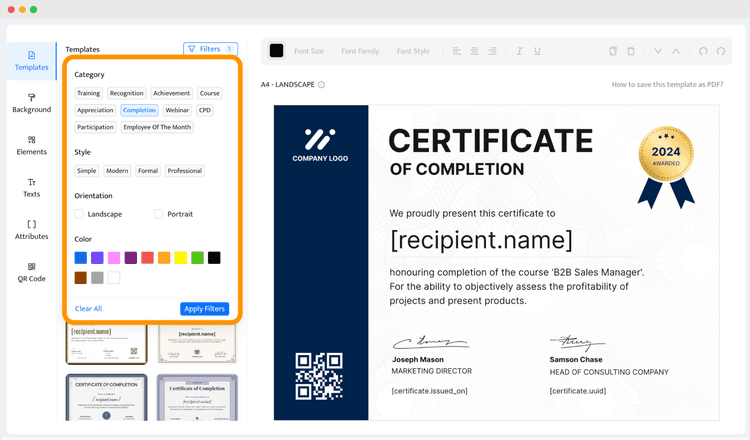Click the Apply Filters button
The width and height of the screenshot is (750, 440).
click(205, 308)
